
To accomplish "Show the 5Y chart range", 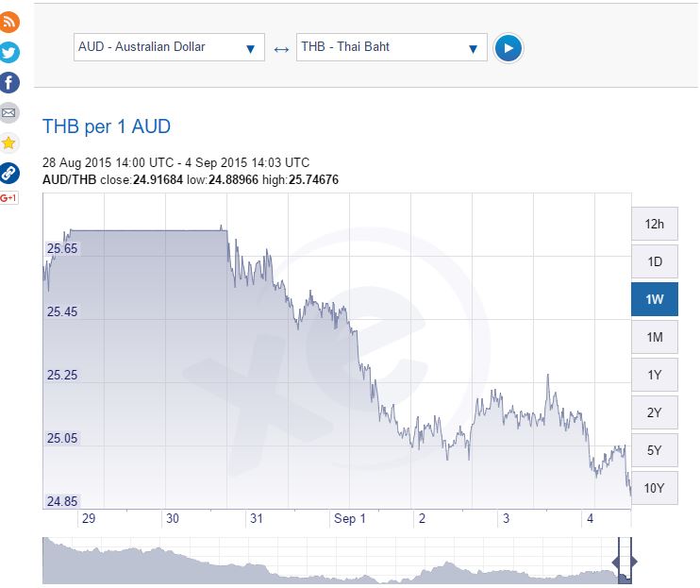I will tap(655, 450).
